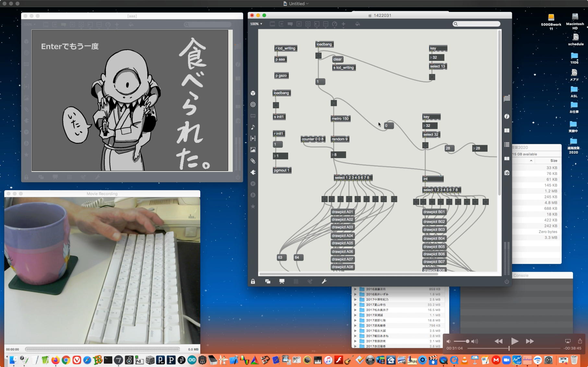The height and width of the screenshot is (367, 588).
Task: Click the clear message box
Action: pos(337,59)
